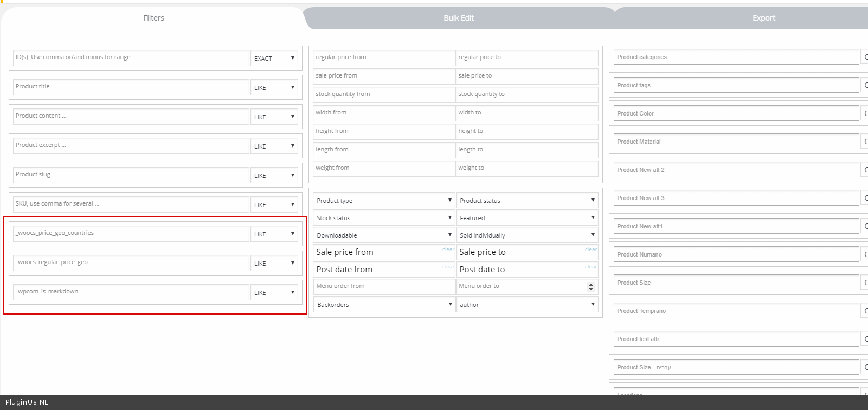Viewport: 868px width, 410px height.
Task: Open the Backorders dropdown
Action: pyautogui.click(x=384, y=305)
